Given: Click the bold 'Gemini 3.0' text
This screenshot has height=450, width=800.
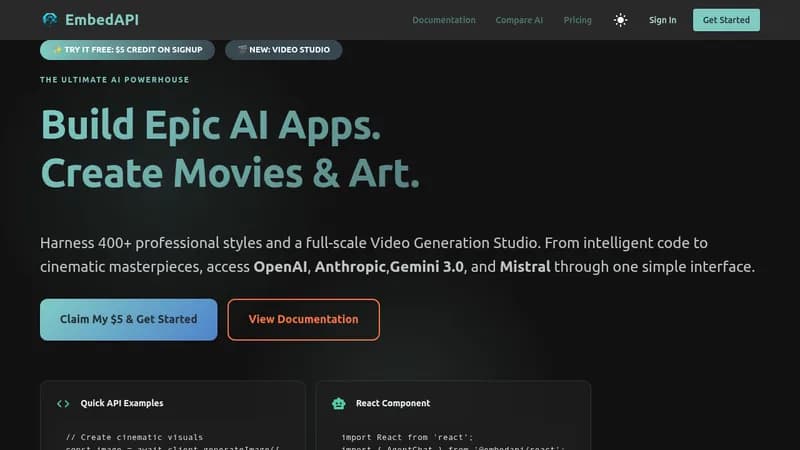Looking at the screenshot, I should click(427, 266).
